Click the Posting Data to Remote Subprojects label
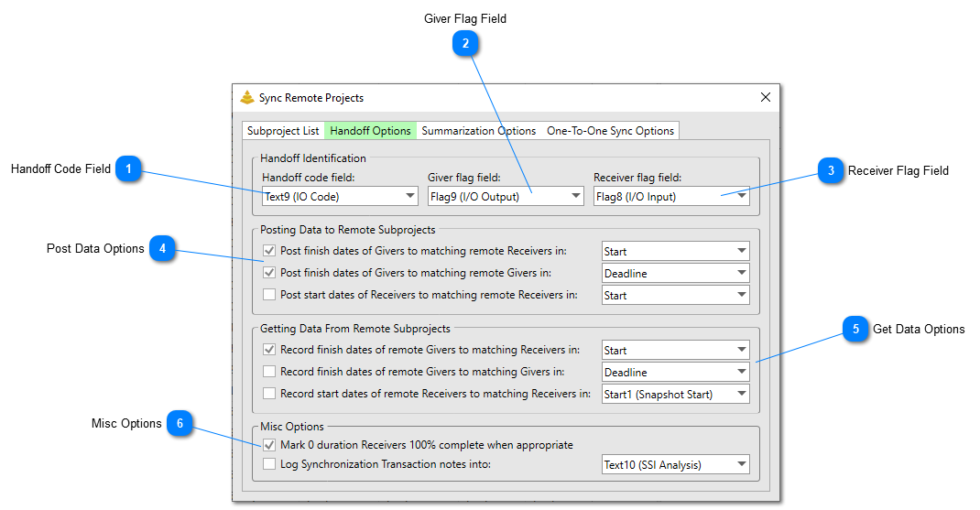The image size is (980, 510). pos(347,230)
